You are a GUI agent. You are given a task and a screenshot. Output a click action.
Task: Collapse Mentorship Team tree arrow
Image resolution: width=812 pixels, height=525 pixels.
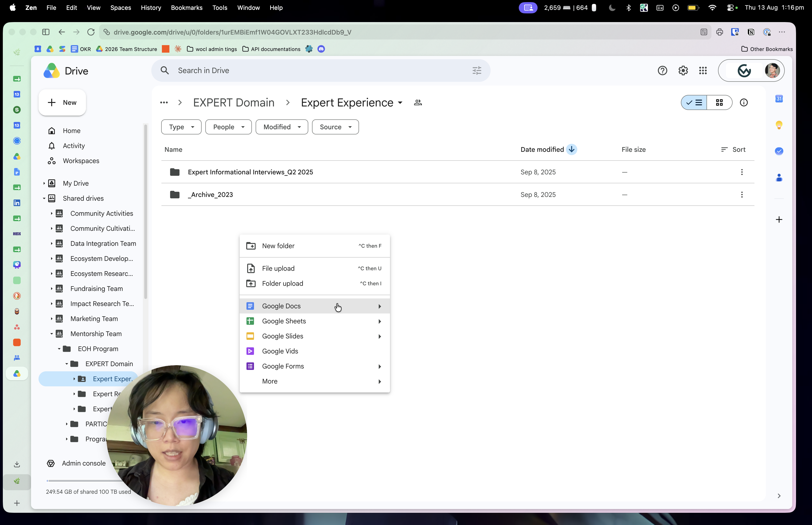coord(51,334)
